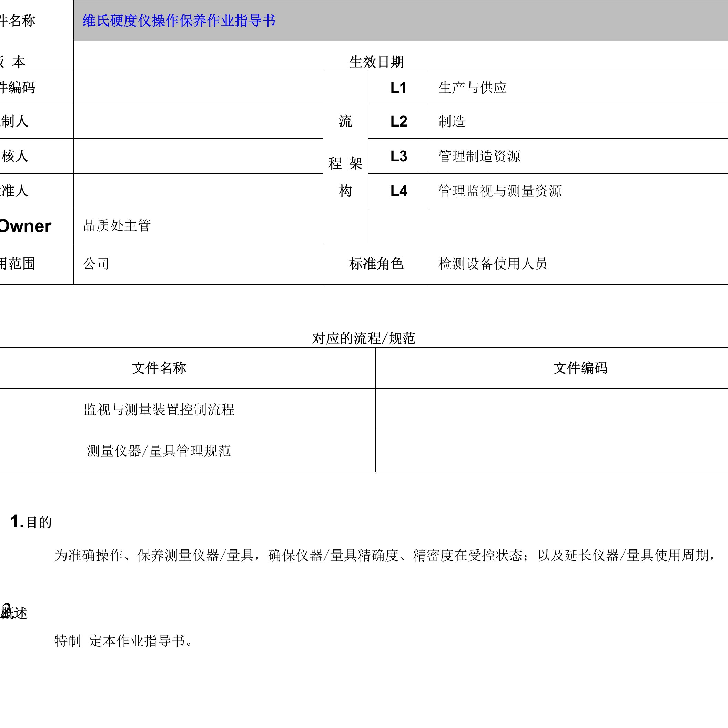Click the 管理监视与测量资源 cell
This screenshot has height=728, width=728.
tap(579, 191)
